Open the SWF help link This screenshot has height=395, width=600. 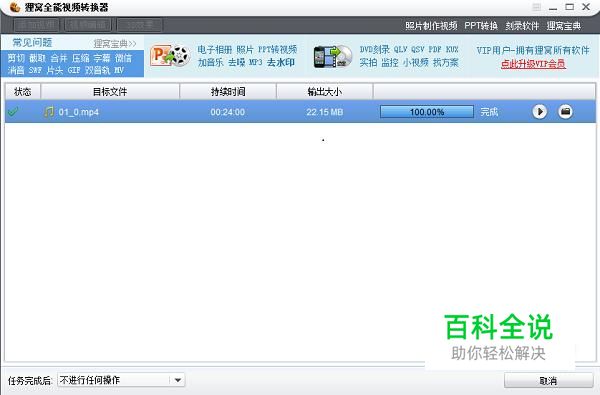tap(35, 70)
